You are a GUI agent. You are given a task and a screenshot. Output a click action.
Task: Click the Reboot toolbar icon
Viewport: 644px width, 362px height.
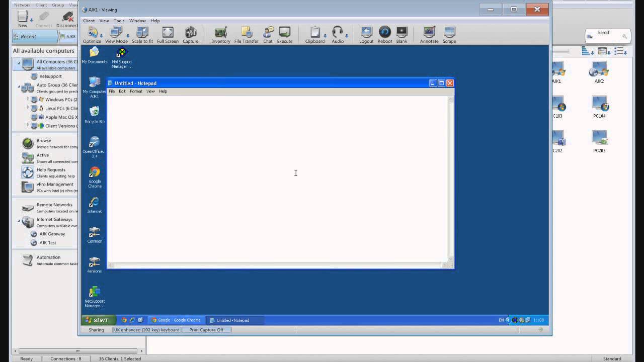[384, 34]
